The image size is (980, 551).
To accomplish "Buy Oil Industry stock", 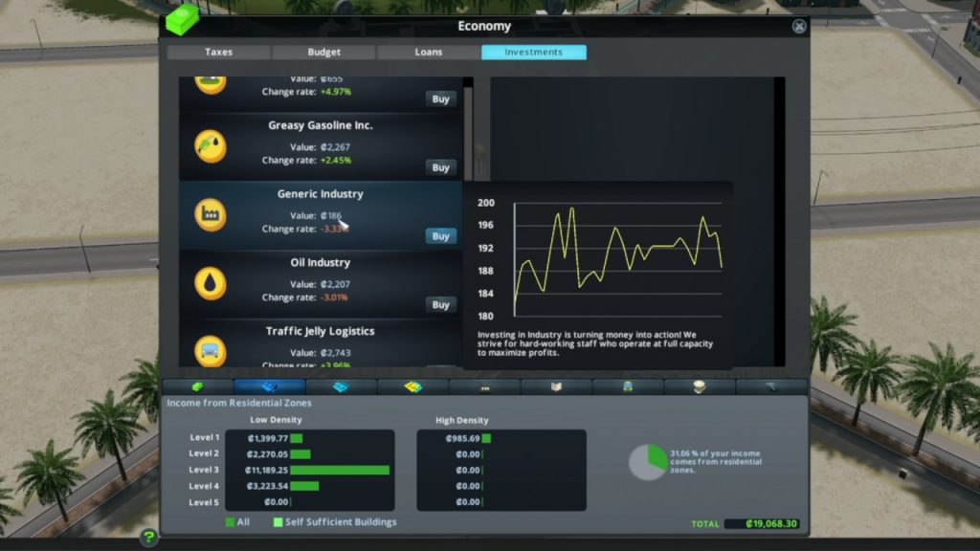I will point(440,305).
